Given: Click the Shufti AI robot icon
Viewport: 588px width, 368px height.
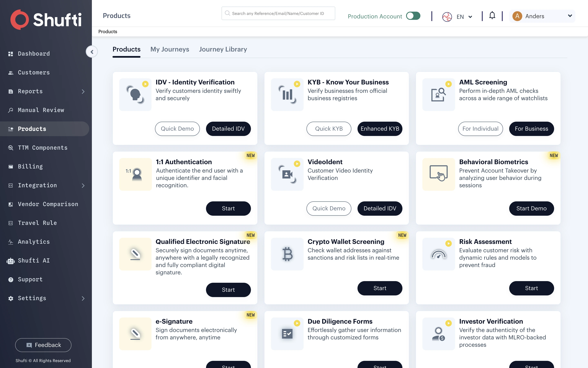Looking at the screenshot, I should coord(10,261).
